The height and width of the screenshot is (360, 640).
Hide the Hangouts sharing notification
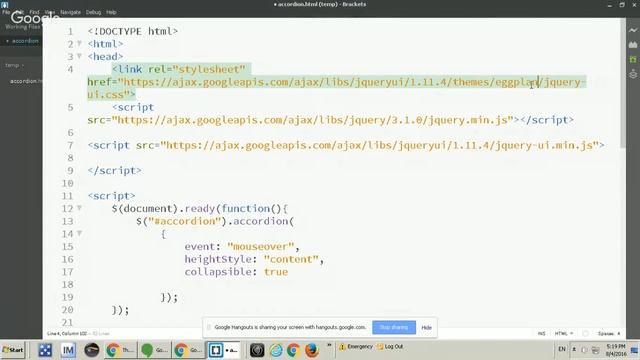coord(427,327)
